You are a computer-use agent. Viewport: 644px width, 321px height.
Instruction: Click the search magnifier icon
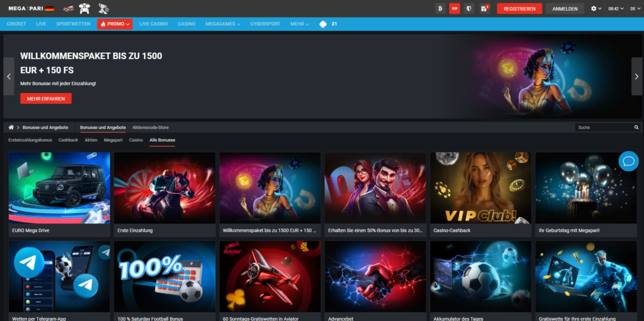[x=636, y=127]
